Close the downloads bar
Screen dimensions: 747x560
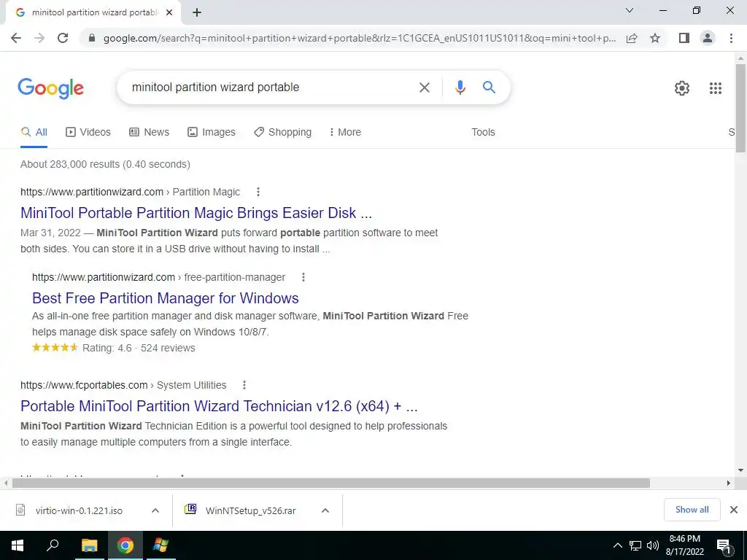click(734, 510)
